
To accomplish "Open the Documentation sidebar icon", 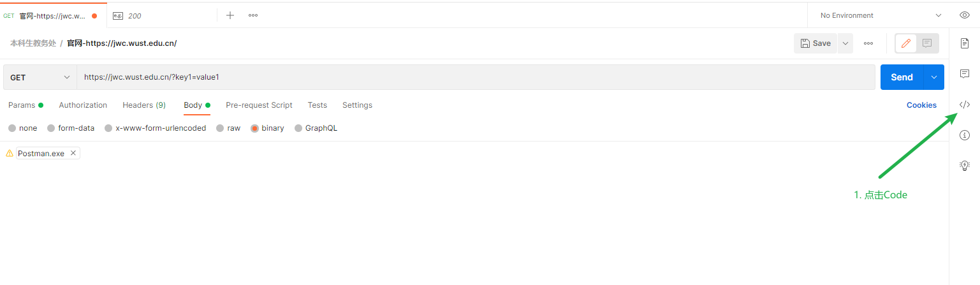I will tap(964, 43).
